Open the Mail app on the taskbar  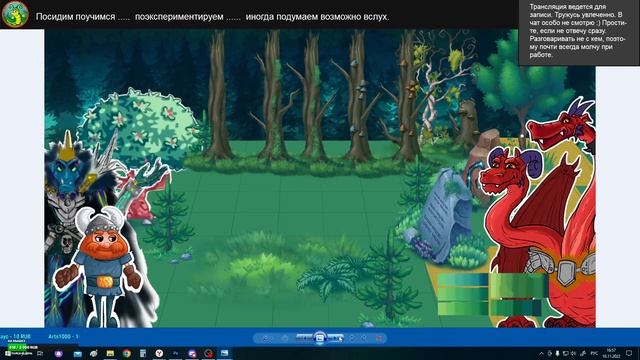pyautogui.click(x=78, y=354)
